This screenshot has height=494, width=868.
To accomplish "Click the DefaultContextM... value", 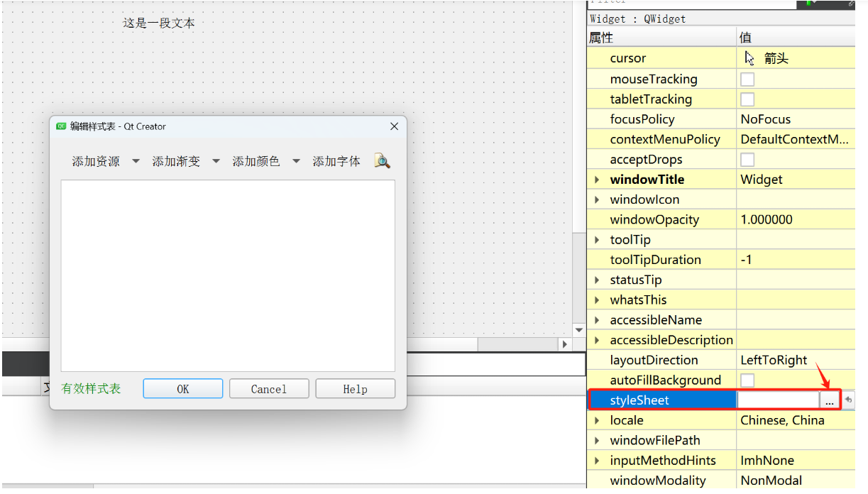I will (794, 139).
